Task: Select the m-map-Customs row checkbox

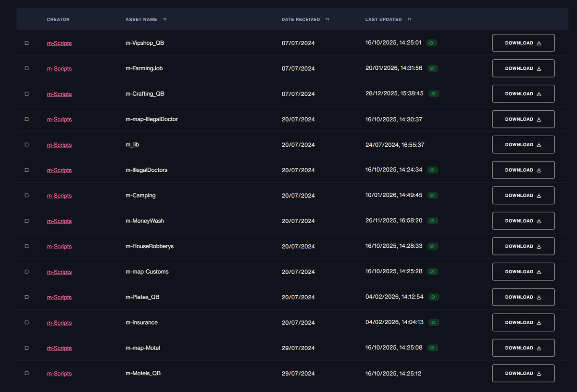Action: (x=26, y=272)
